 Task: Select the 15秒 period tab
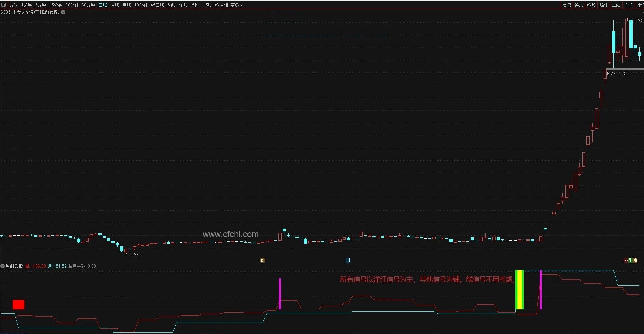[x=208, y=5]
